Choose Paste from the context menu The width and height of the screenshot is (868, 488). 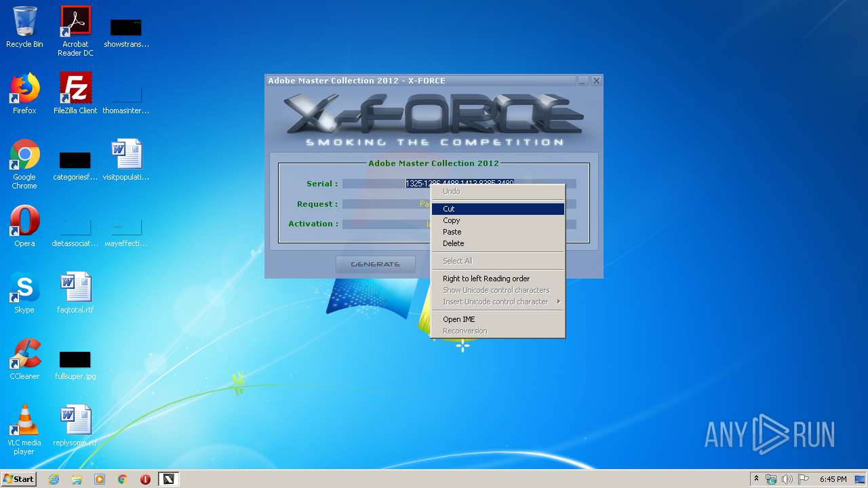[x=498, y=232]
